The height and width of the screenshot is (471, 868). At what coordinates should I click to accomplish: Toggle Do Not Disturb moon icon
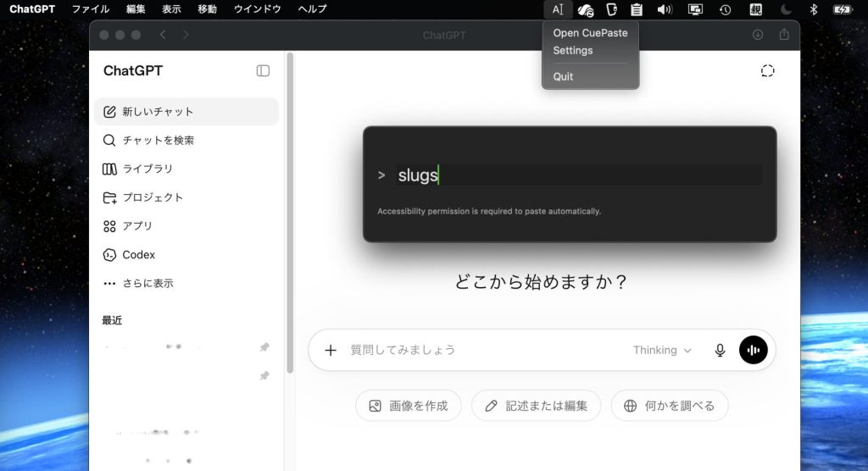pos(785,9)
